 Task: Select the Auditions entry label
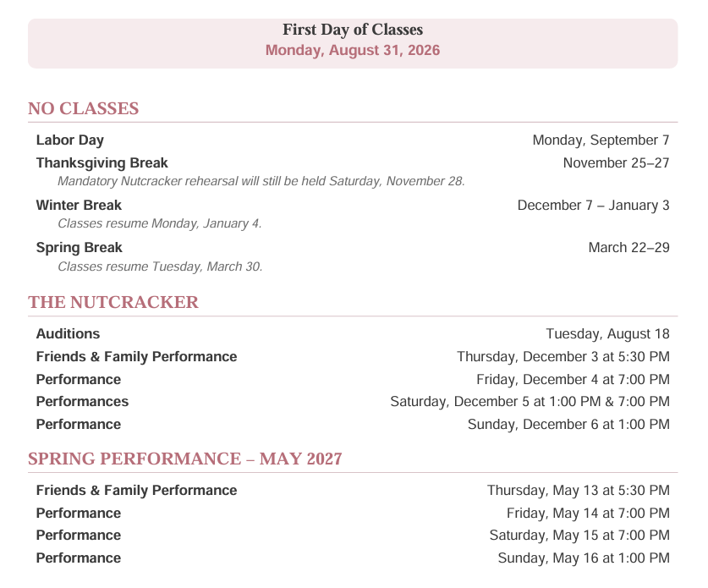click(68, 333)
